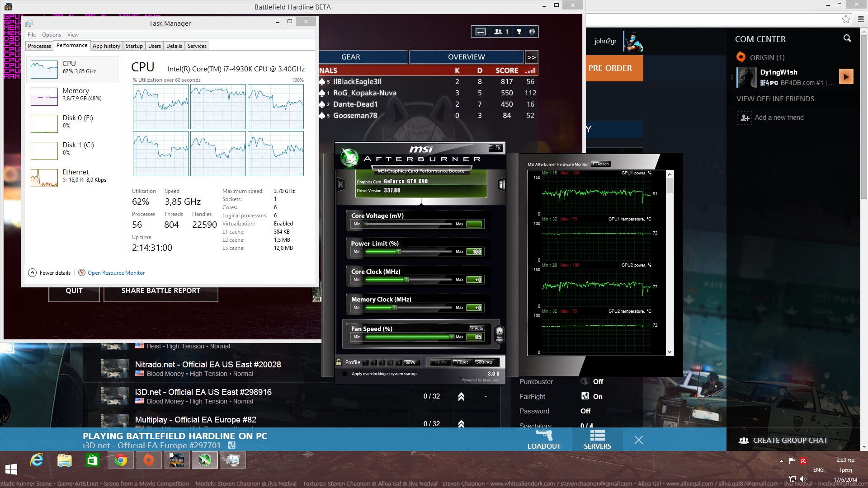Screen dimensions: 868x488
Task: Click the Afterburner profile lock icon
Action: (339, 362)
